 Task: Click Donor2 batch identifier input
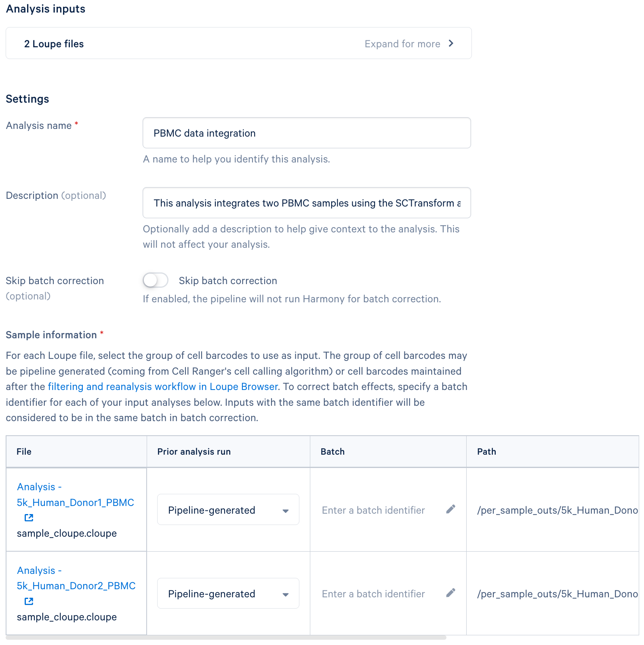click(373, 594)
